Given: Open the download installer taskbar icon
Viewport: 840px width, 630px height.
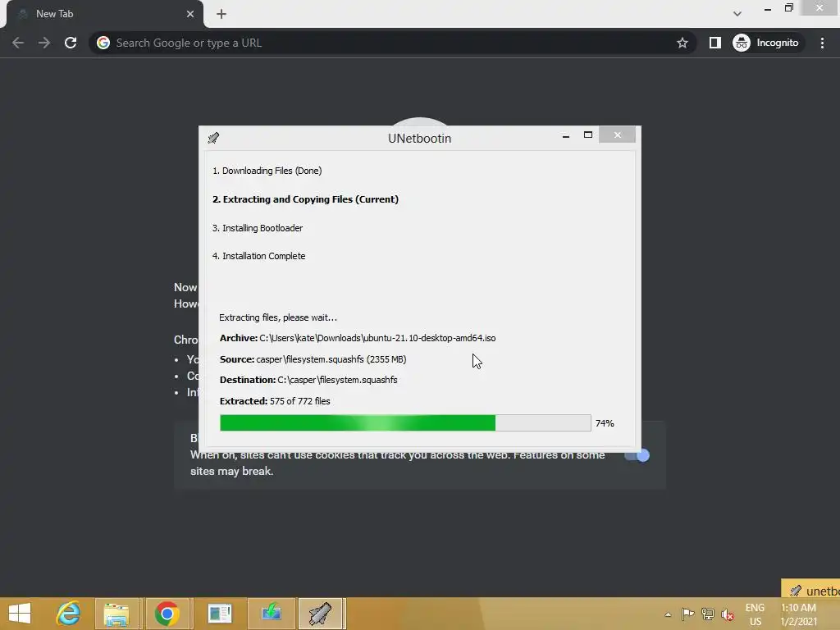Looking at the screenshot, I should click(x=271, y=614).
